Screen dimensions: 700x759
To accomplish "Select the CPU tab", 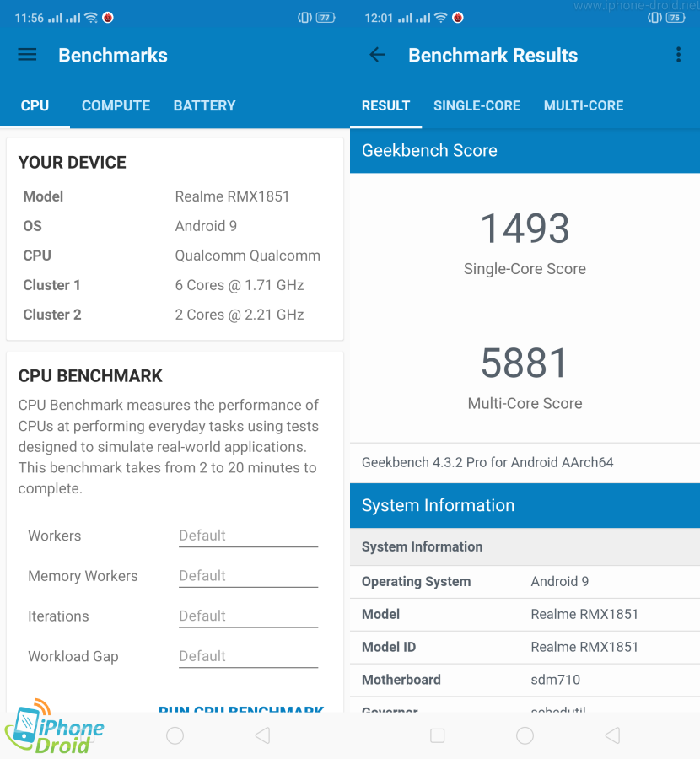I will (x=35, y=105).
